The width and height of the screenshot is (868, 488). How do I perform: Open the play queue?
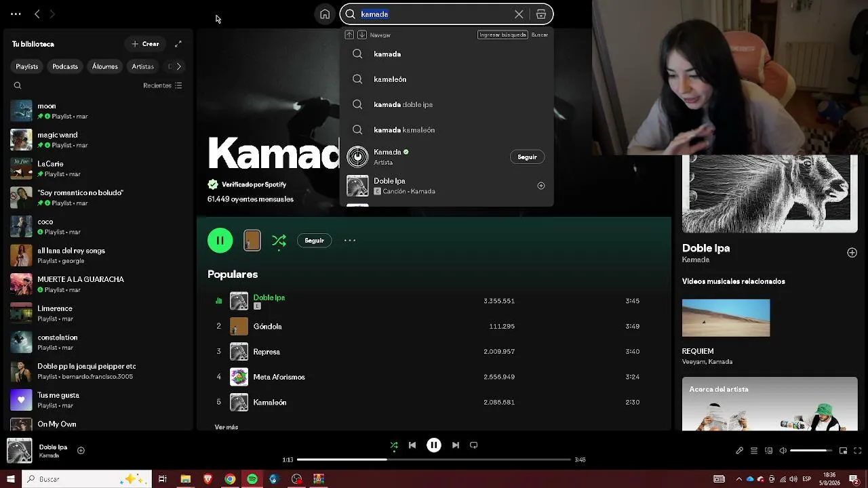[x=754, y=451]
